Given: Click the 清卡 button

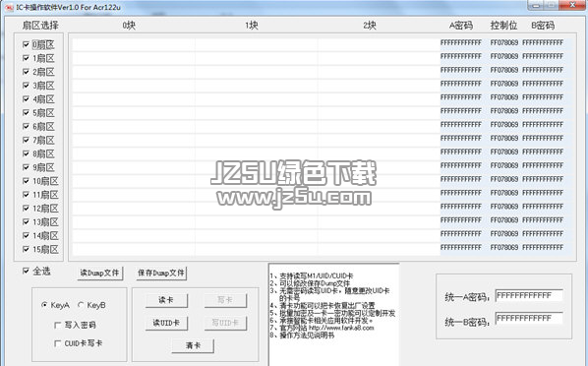Looking at the screenshot, I should [x=193, y=345].
